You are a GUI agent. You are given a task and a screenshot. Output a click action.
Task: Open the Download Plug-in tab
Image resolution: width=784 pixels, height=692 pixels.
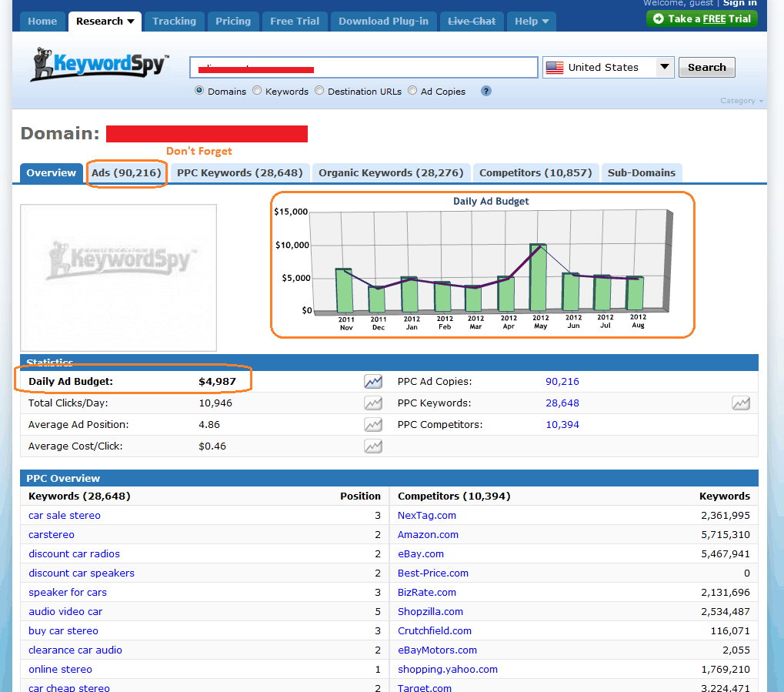(383, 22)
